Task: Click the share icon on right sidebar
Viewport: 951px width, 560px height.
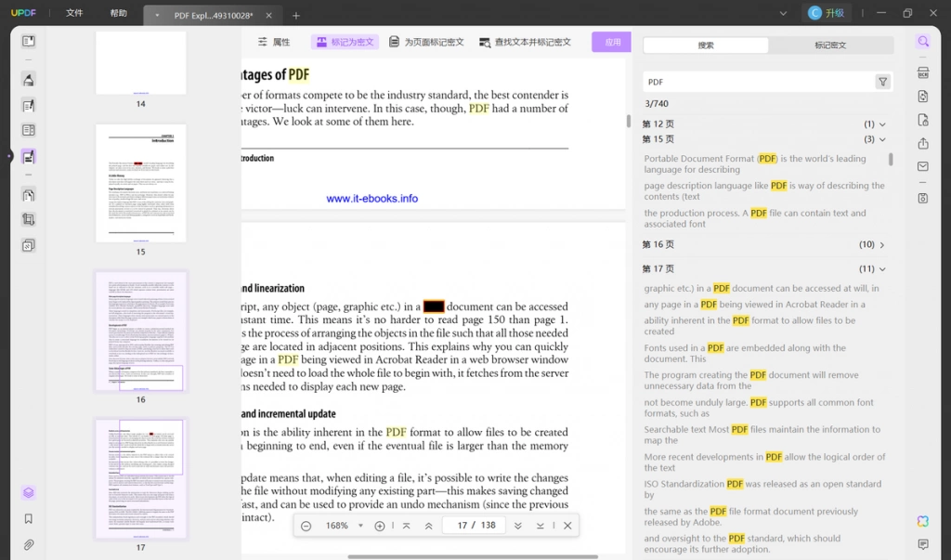Action: pyautogui.click(x=923, y=143)
